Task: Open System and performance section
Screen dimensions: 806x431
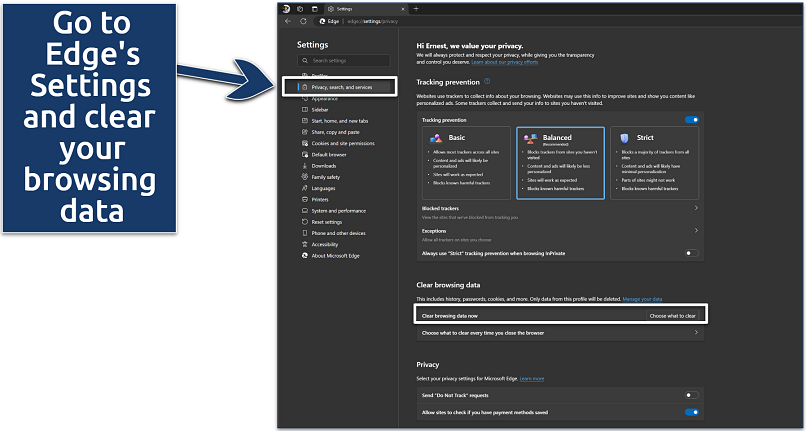Action: coord(339,211)
